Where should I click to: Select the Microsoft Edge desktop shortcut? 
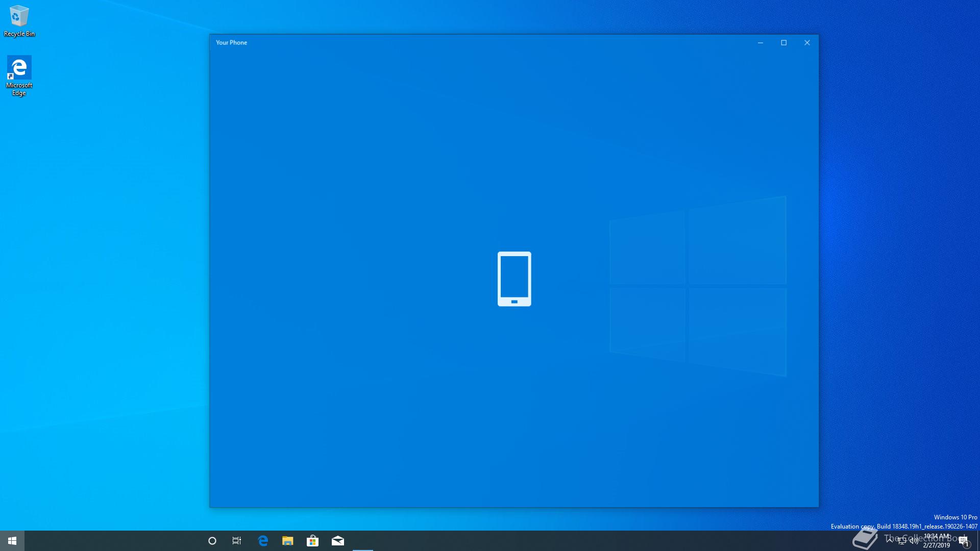click(19, 76)
